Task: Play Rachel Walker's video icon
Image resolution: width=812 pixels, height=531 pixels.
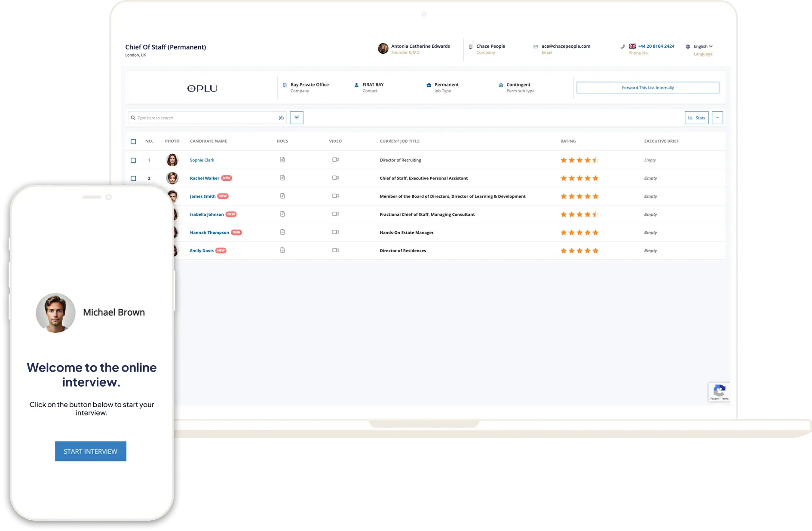Action: coord(335,178)
